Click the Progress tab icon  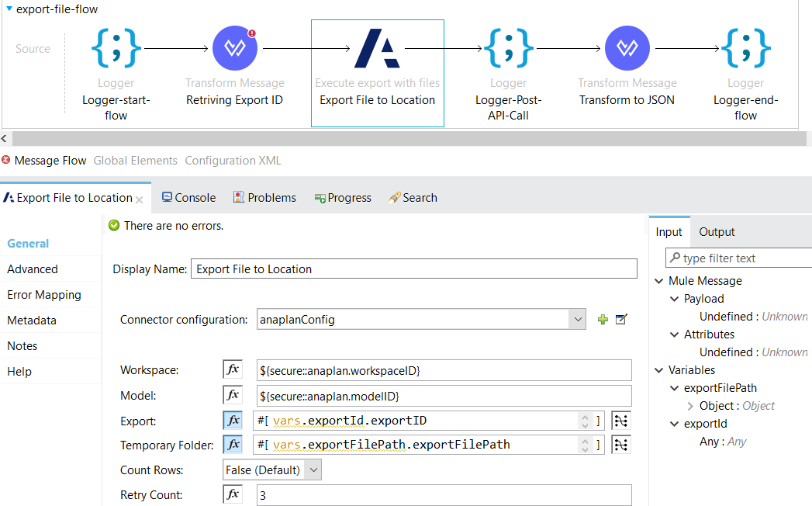[320, 198]
